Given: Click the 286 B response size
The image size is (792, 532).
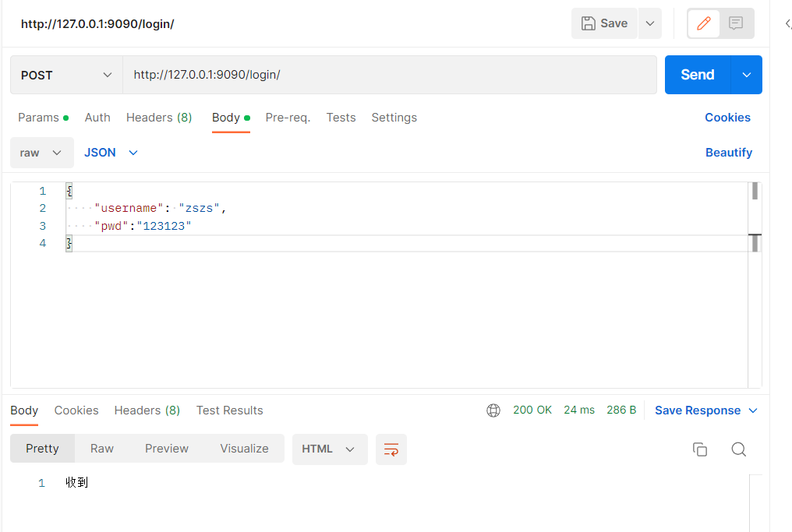Looking at the screenshot, I should [621, 410].
